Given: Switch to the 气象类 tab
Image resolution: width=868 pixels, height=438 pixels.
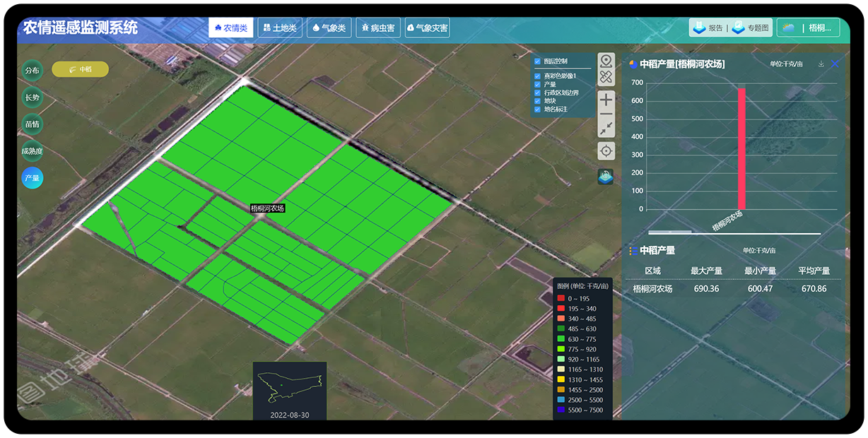Looking at the screenshot, I should point(329,28).
